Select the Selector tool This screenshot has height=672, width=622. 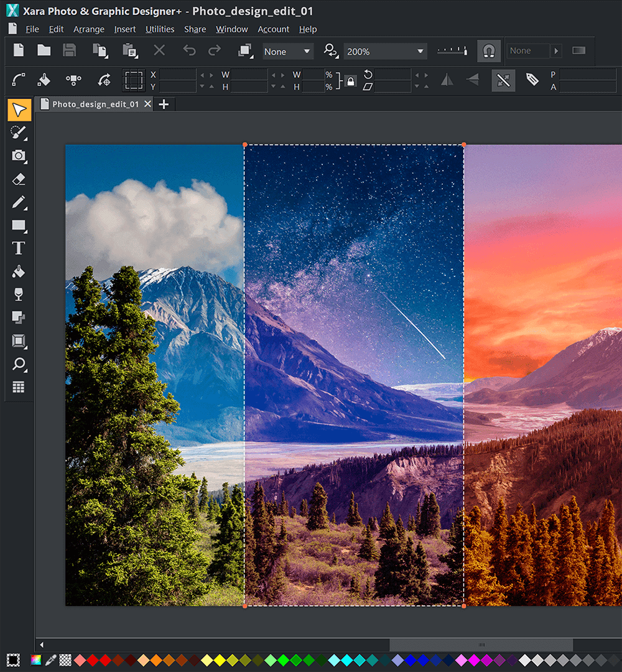18,110
